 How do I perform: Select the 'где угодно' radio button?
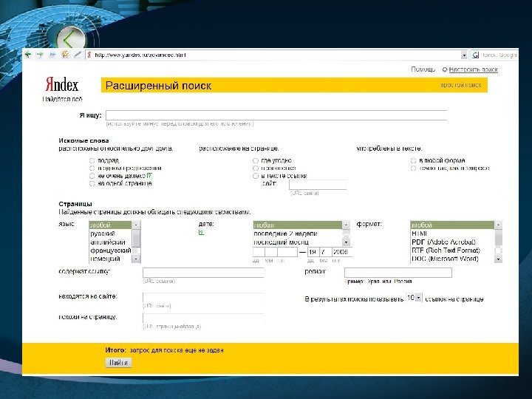[x=256, y=160]
